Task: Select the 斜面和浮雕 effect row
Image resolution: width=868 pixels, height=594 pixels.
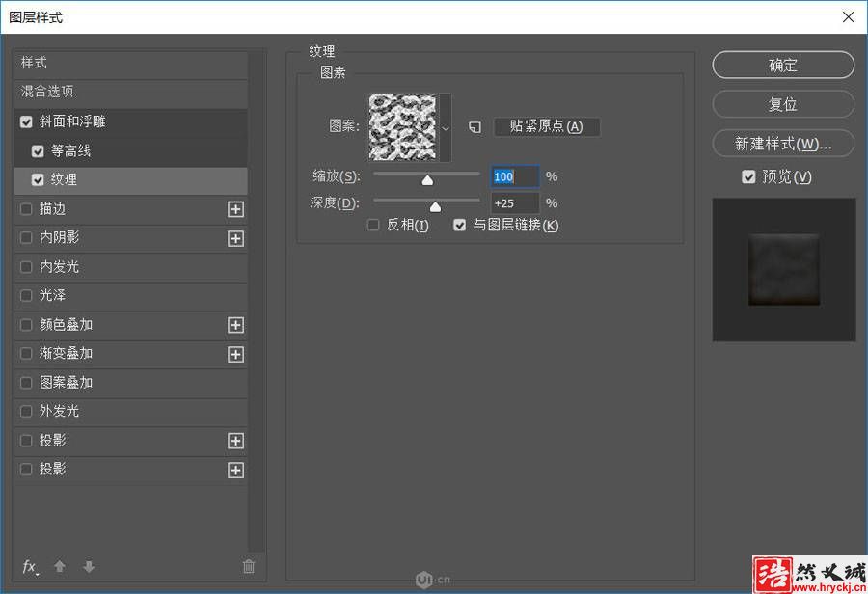Action: 130,121
